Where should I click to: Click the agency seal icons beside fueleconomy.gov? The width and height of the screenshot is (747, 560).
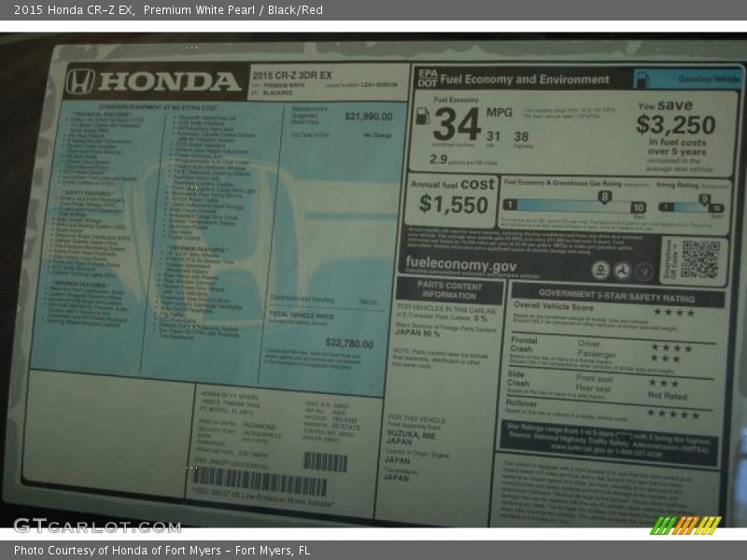[x=623, y=271]
